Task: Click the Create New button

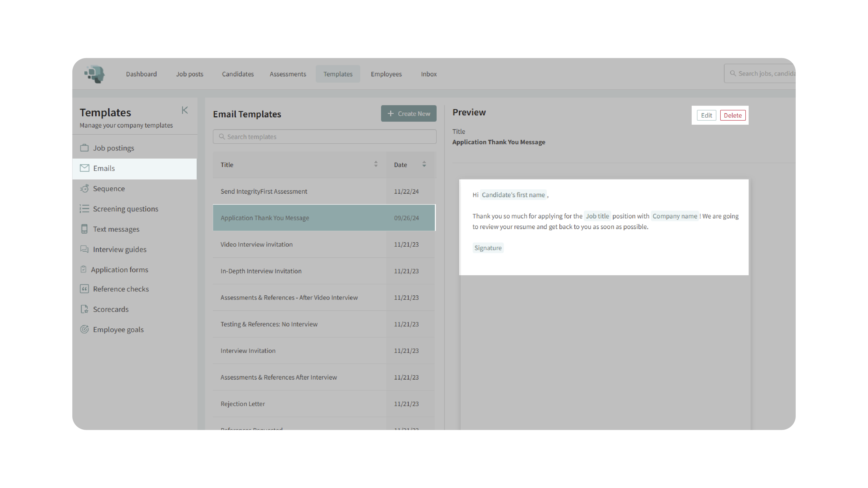Action: pyautogui.click(x=408, y=113)
